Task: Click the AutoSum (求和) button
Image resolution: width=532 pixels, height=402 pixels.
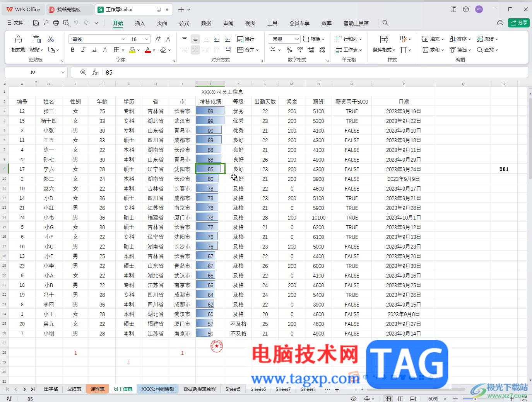Action: click(433, 50)
